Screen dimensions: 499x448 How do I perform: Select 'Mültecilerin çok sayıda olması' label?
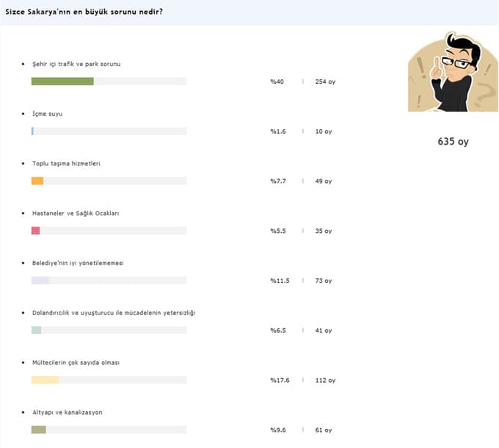pyautogui.click(x=76, y=362)
